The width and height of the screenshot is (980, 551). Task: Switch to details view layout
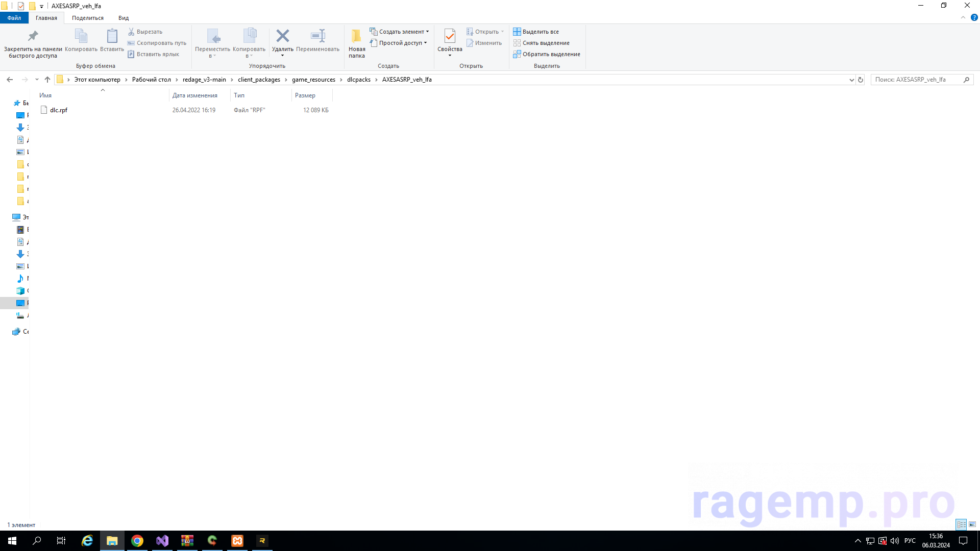pos(961,524)
